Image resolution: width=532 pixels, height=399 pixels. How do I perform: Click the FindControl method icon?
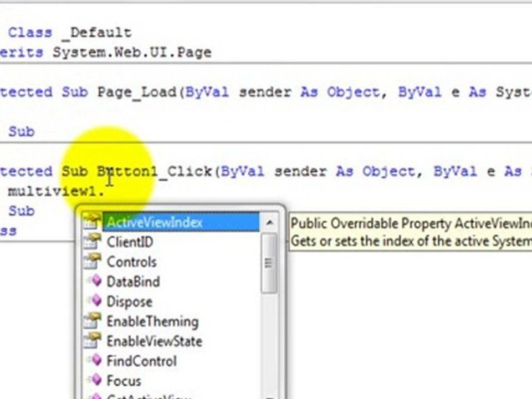(x=95, y=360)
